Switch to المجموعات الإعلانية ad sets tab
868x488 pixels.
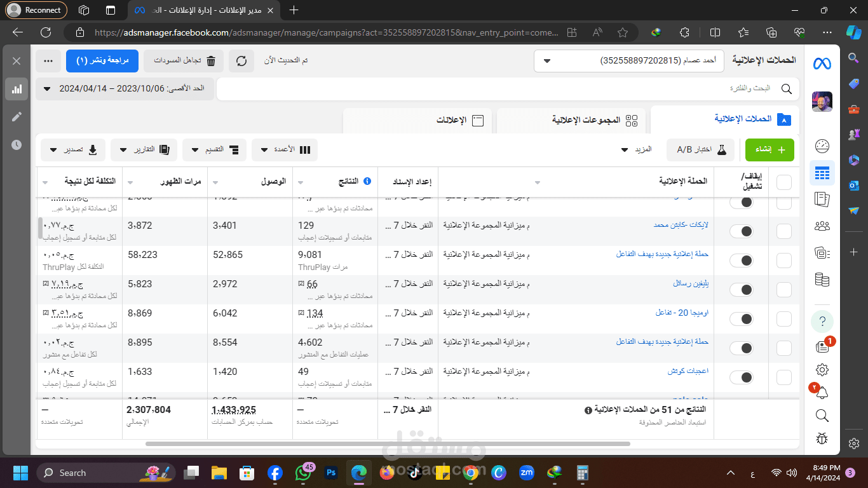pos(571,120)
